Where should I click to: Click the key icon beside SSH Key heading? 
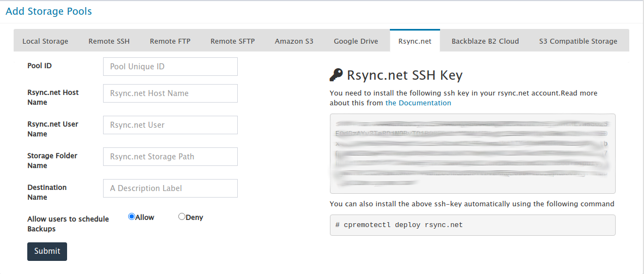[x=336, y=75]
